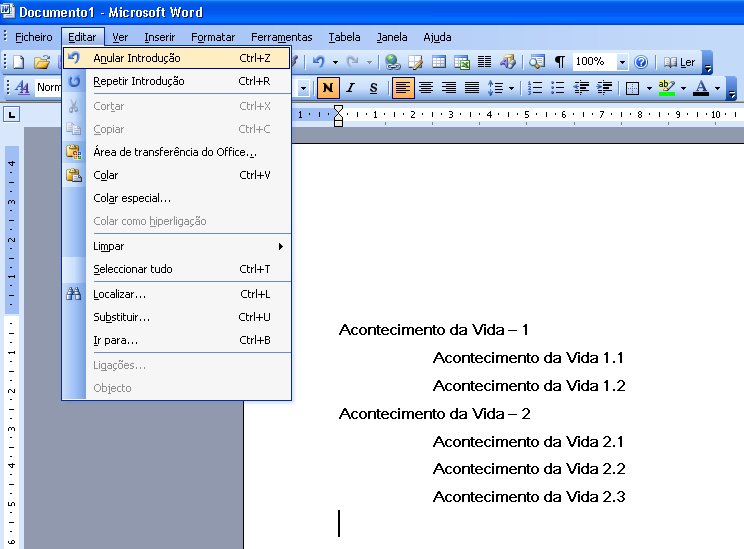Select Anular Introdução in the Editar menu
The image size is (744, 549).
point(177,58)
